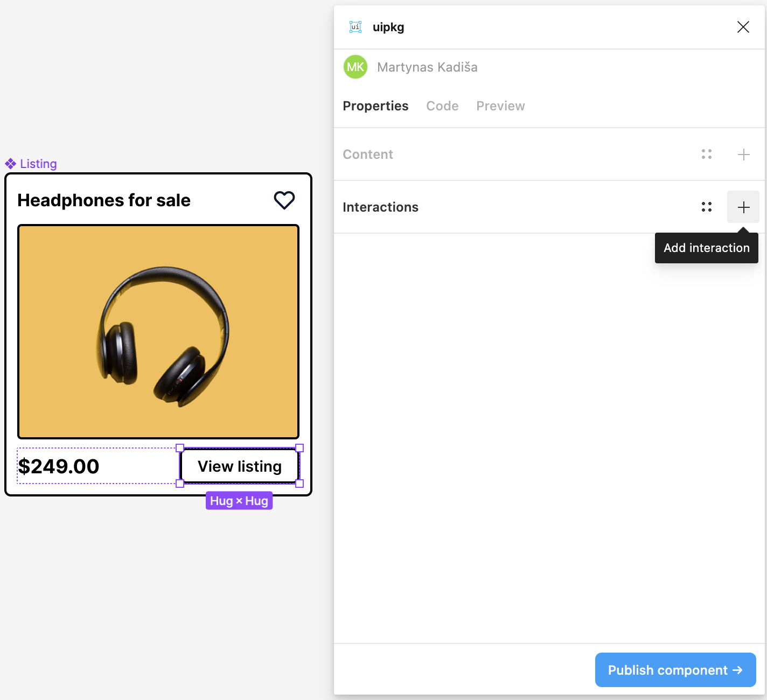Click the View listing button
This screenshot has height=700, width=767.
tap(240, 466)
